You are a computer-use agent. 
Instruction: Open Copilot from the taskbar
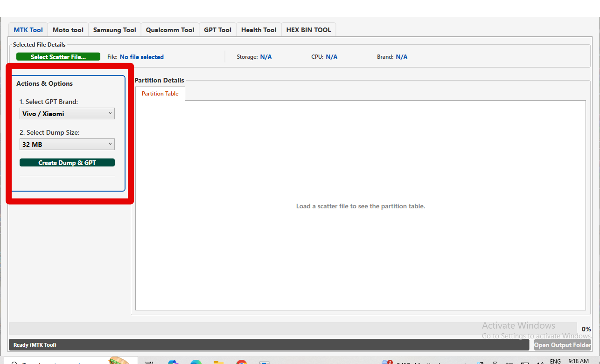tap(173, 362)
